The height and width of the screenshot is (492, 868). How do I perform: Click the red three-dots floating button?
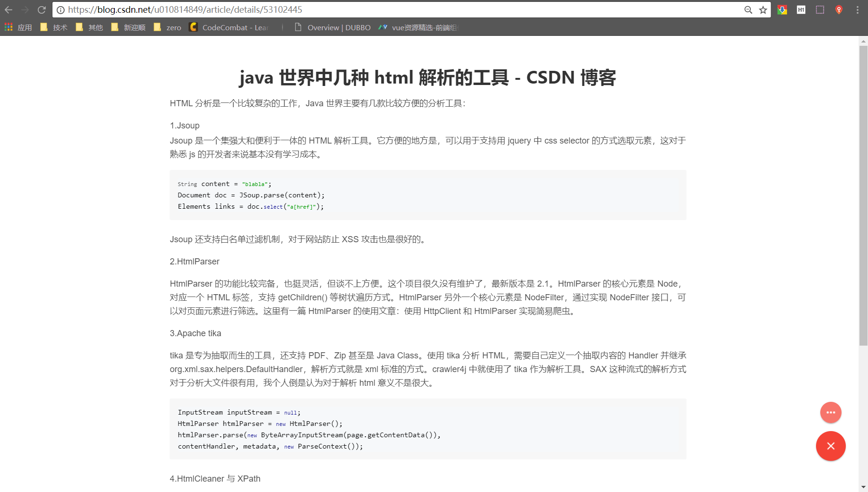pyautogui.click(x=831, y=413)
